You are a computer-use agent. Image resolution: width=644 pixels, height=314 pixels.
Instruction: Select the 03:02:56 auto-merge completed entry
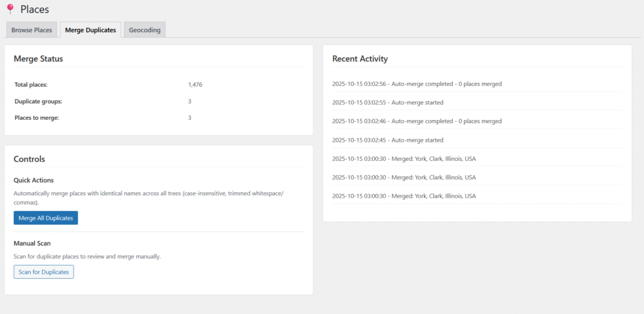(416, 84)
